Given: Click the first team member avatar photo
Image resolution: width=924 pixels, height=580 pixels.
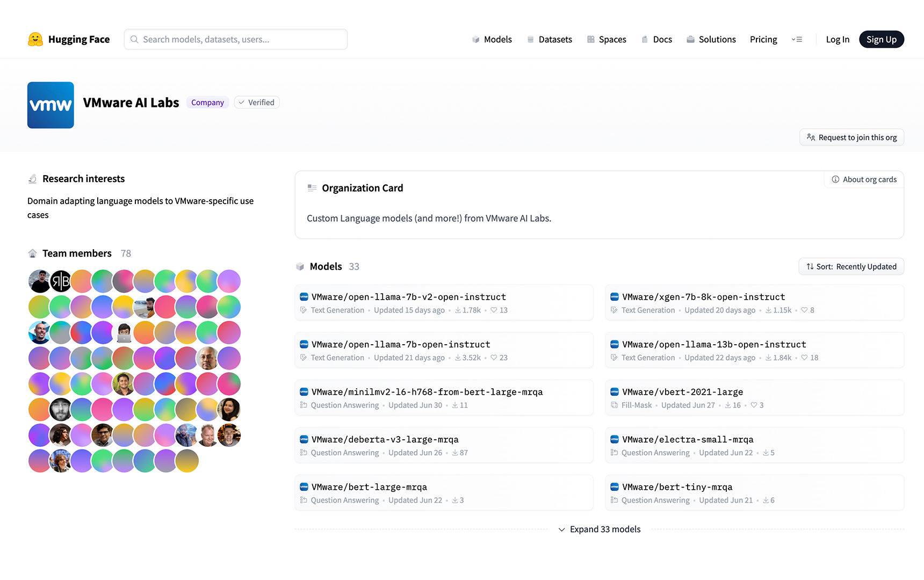Looking at the screenshot, I should [x=39, y=281].
